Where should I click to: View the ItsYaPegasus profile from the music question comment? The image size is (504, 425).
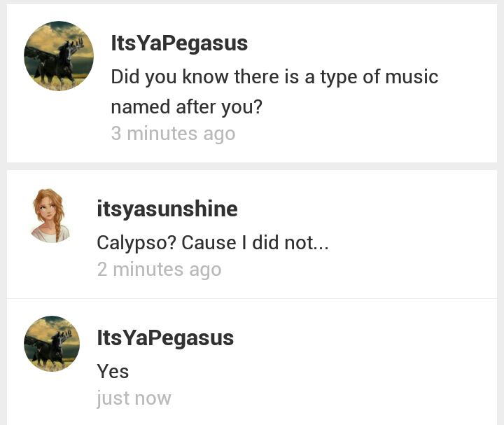point(179,43)
